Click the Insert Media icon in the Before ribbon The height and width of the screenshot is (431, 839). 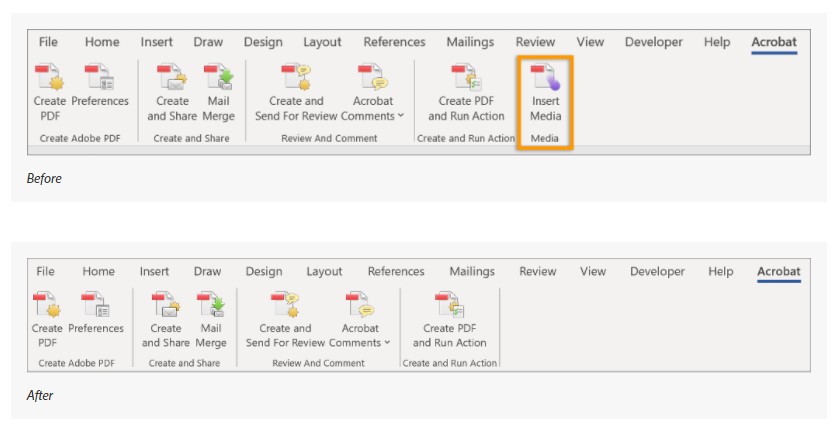pos(545,77)
